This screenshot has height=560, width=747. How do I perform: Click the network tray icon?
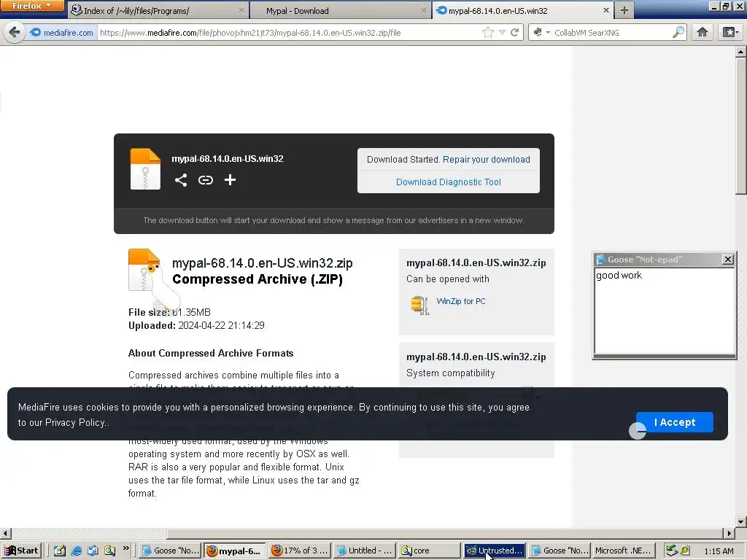[671, 551]
